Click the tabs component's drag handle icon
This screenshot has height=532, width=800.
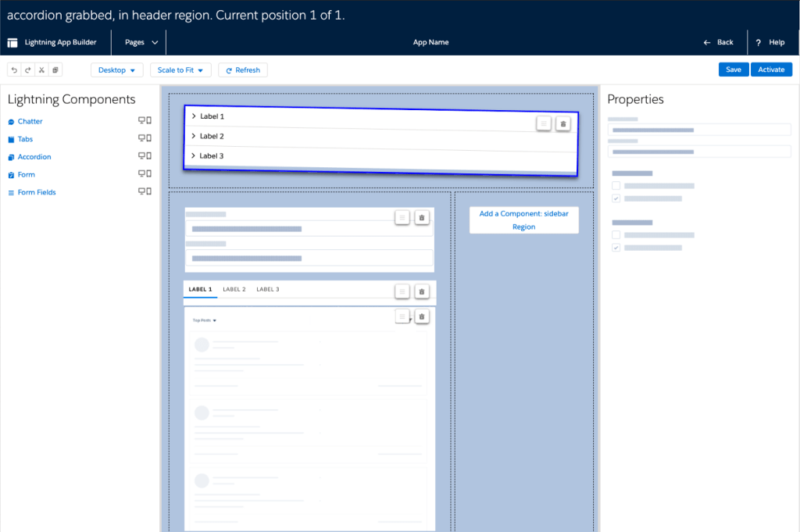tap(402, 291)
